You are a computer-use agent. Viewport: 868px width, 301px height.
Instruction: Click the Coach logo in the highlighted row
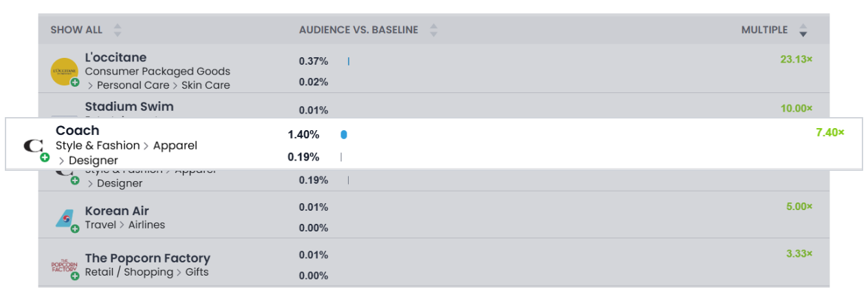point(33,145)
